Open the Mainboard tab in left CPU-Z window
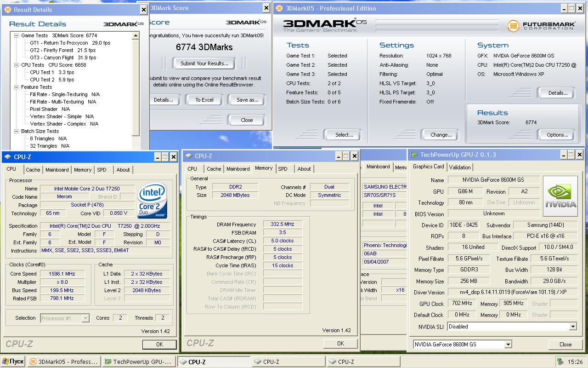588x368 pixels. pos(57,170)
